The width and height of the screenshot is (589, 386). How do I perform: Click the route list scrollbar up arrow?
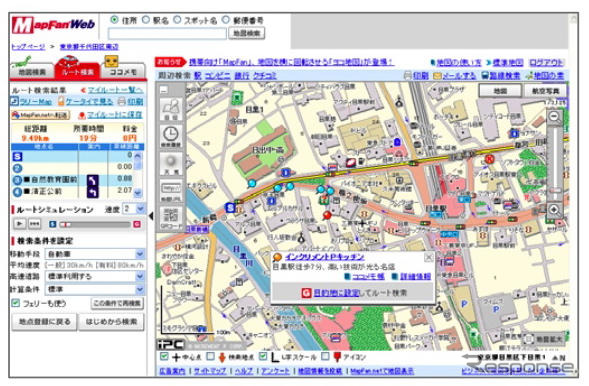pyautogui.click(x=138, y=155)
